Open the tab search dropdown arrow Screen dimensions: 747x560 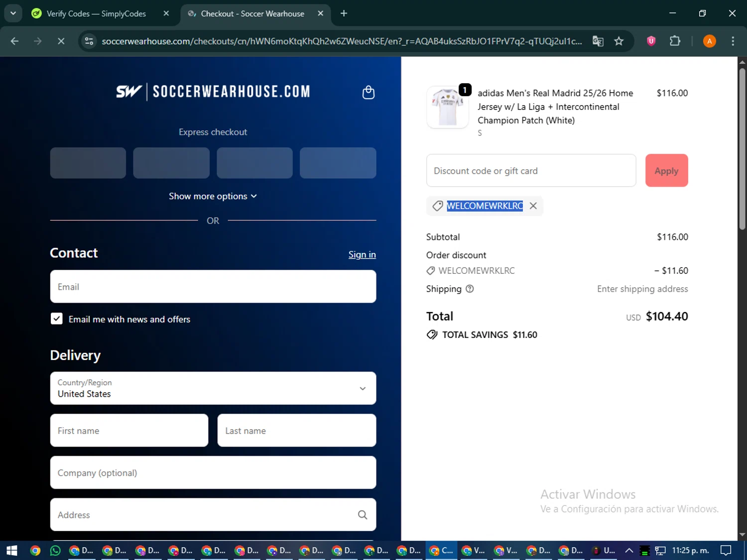[x=13, y=13]
